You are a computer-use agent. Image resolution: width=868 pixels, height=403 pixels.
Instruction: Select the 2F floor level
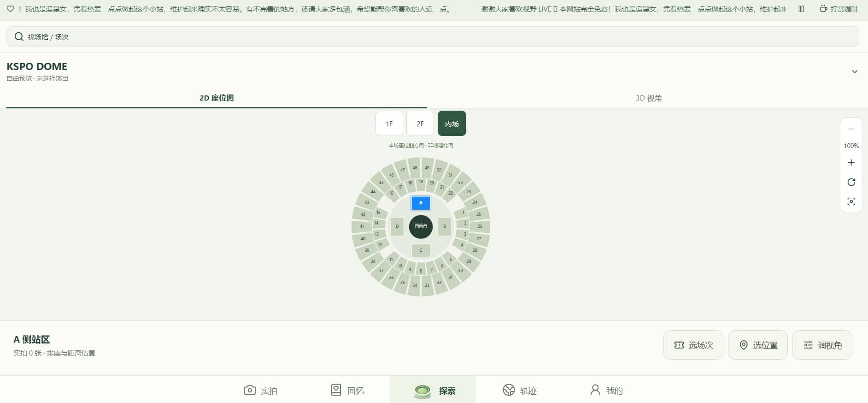click(x=420, y=124)
